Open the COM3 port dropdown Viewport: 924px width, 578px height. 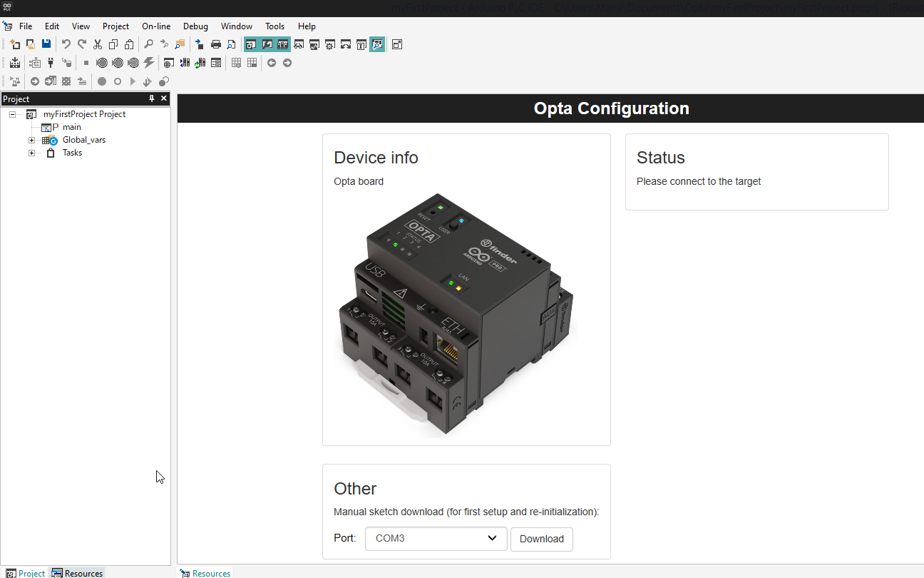[x=436, y=539]
